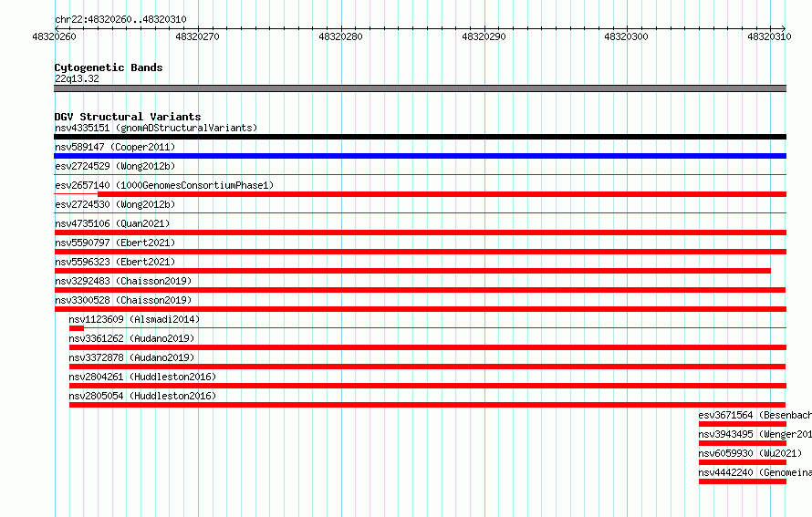Select the black nsv4335151 variant bar
The image size is (812, 517).
pos(420,137)
